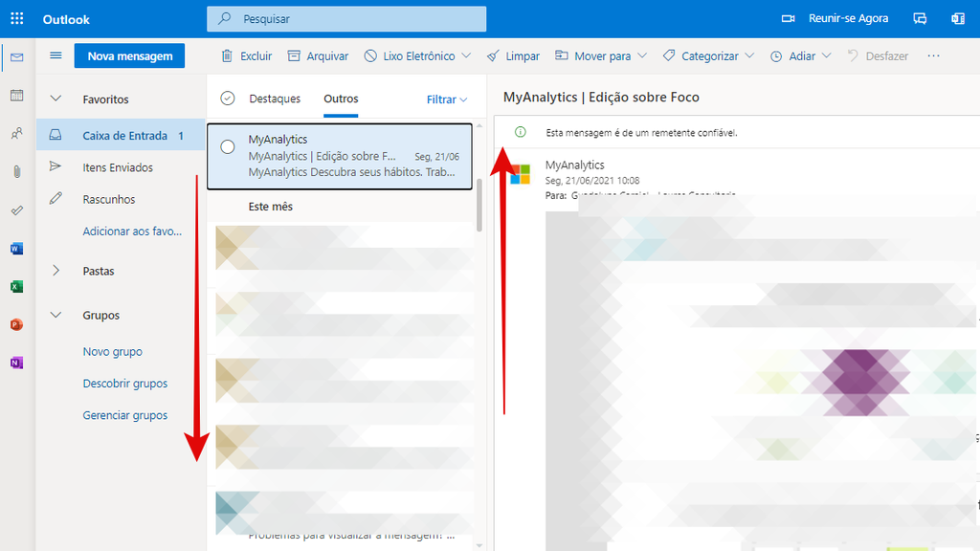Open the more actions ellipsis menu

click(x=934, y=56)
